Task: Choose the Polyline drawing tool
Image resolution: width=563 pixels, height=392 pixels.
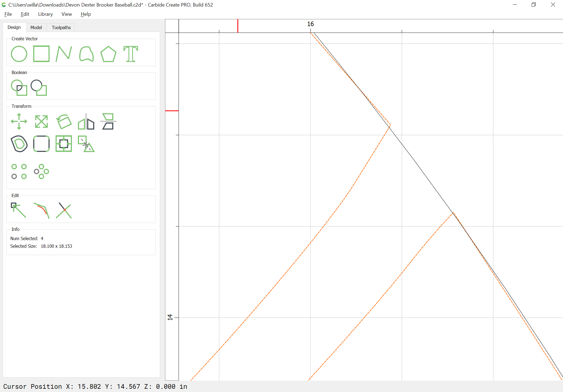Action: tap(64, 54)
